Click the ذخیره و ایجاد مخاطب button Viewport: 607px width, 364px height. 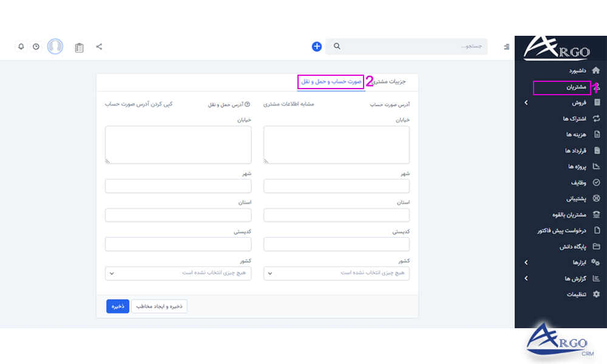[159, 306]
